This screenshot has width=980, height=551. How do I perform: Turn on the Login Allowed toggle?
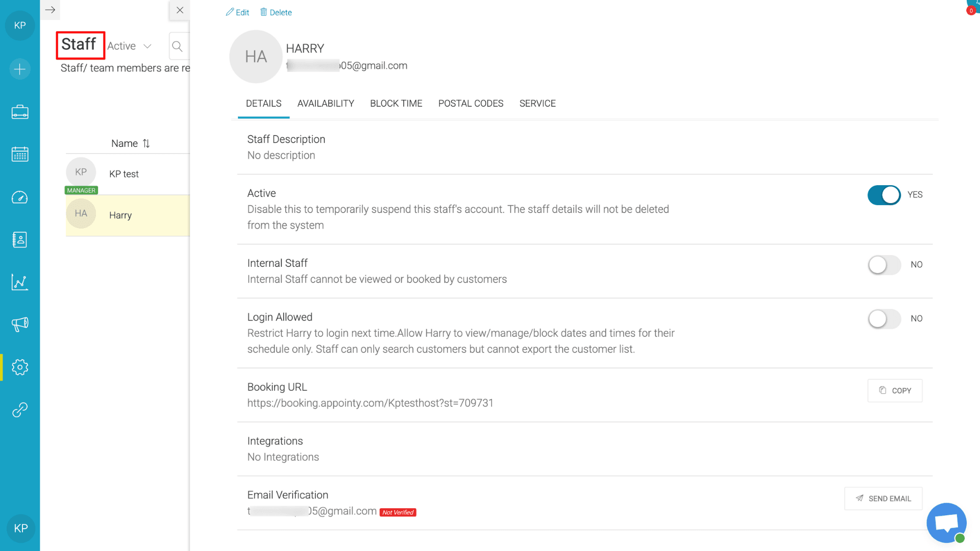(884, 319)
